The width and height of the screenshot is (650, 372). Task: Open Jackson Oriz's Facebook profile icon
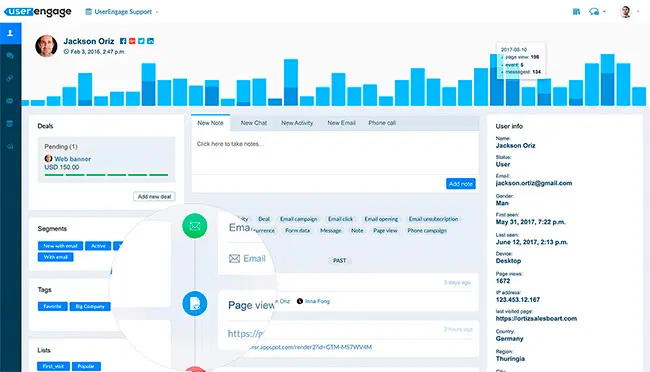(123, 41)
